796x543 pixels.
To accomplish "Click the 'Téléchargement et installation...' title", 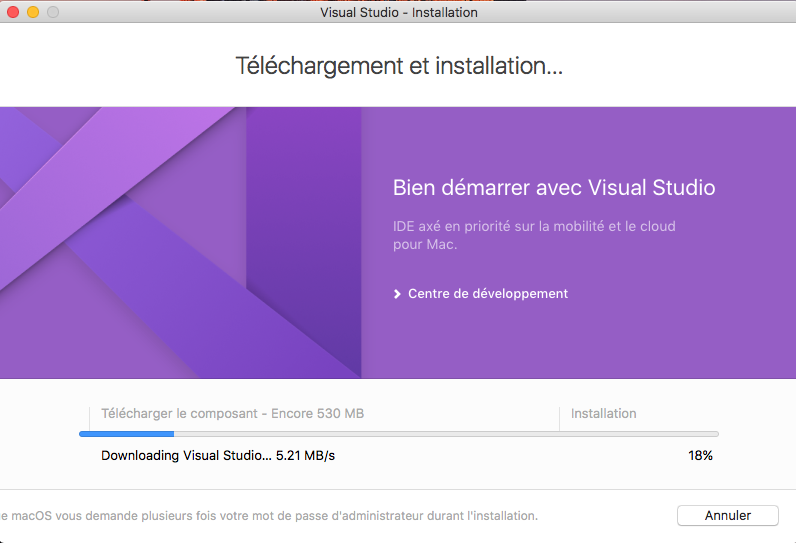I will [x=399, y=66].
